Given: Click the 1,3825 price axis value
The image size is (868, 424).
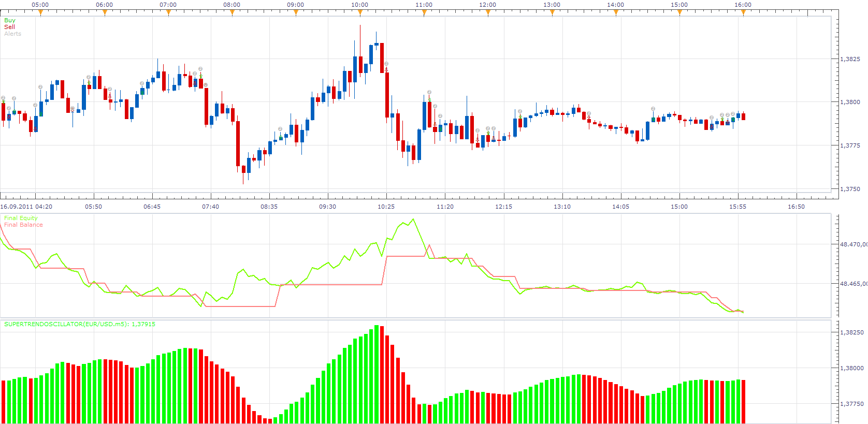Looking at the screenshot, I should (x=850, y=59).
